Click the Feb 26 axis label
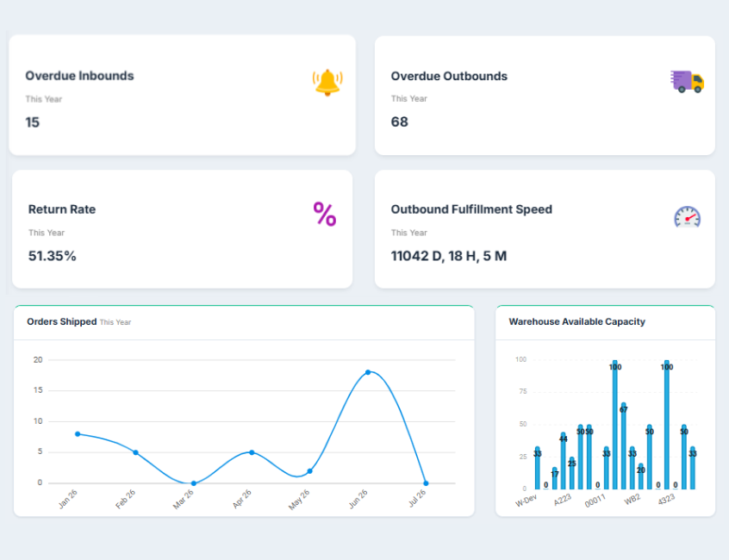729x560 pixels. coord(126,500)
